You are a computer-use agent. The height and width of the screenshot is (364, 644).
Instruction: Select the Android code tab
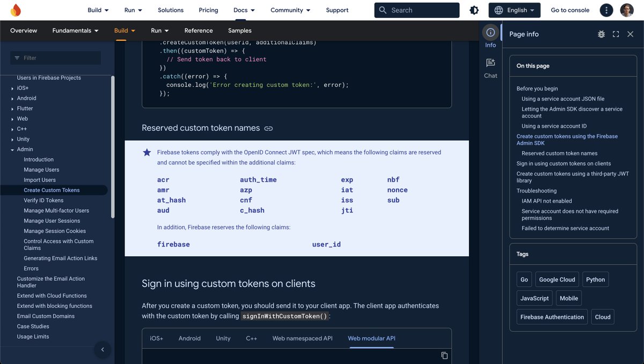[189, 338]
